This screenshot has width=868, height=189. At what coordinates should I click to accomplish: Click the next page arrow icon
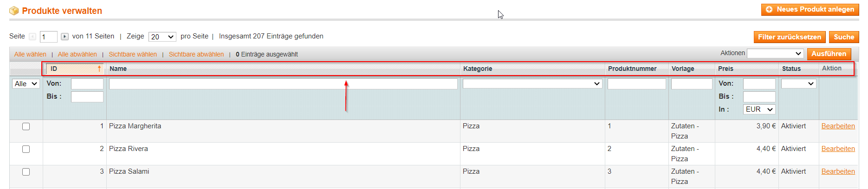(65, 37)
